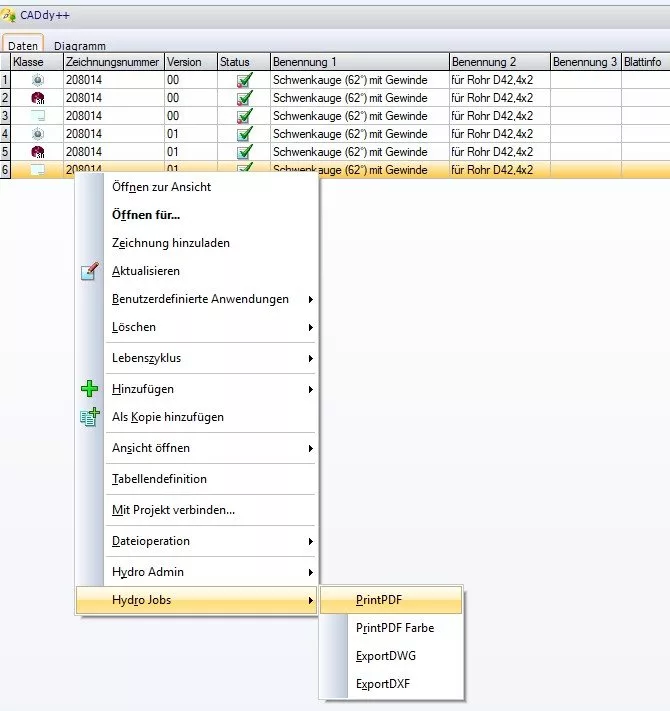Toggle the status checkmark in row 5
This screenshot has height=711, width=670.
(244, 152)
